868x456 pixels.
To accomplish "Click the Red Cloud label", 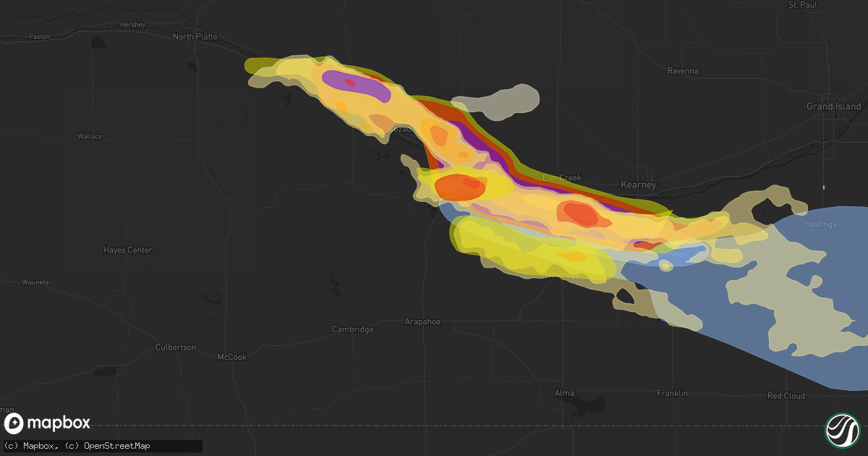I will click(786, 396).
